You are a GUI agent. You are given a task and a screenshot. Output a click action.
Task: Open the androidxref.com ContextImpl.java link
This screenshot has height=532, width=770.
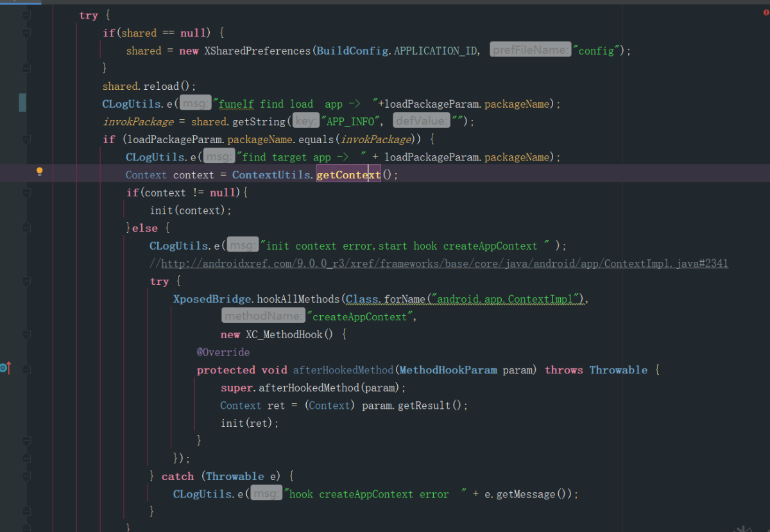coord(445,264)
